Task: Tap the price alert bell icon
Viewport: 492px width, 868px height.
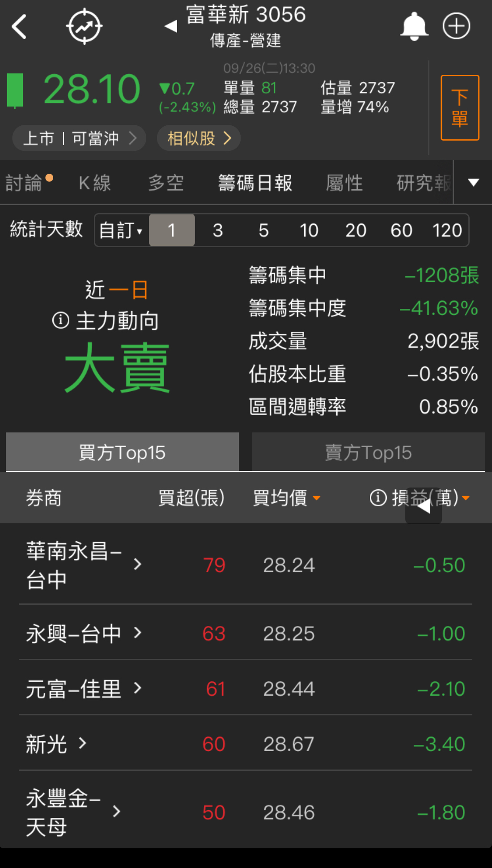Action: (414, 26)
